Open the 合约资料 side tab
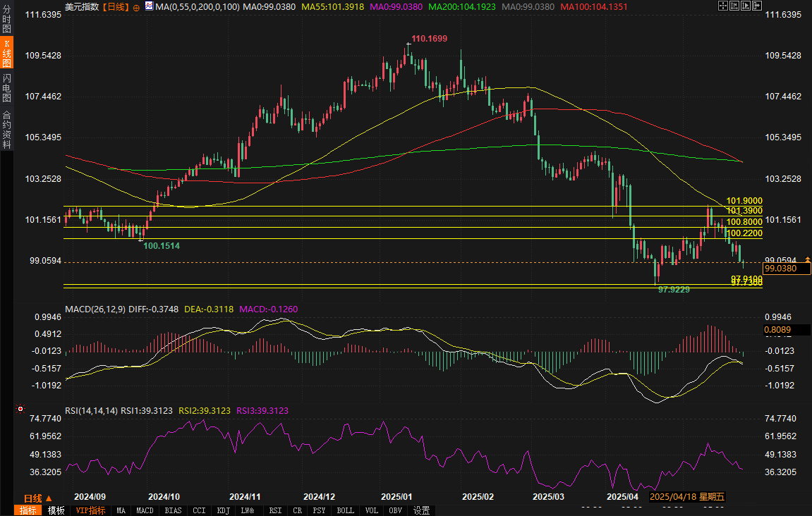The width and height of the screenshot is (812, 516). 7,130
